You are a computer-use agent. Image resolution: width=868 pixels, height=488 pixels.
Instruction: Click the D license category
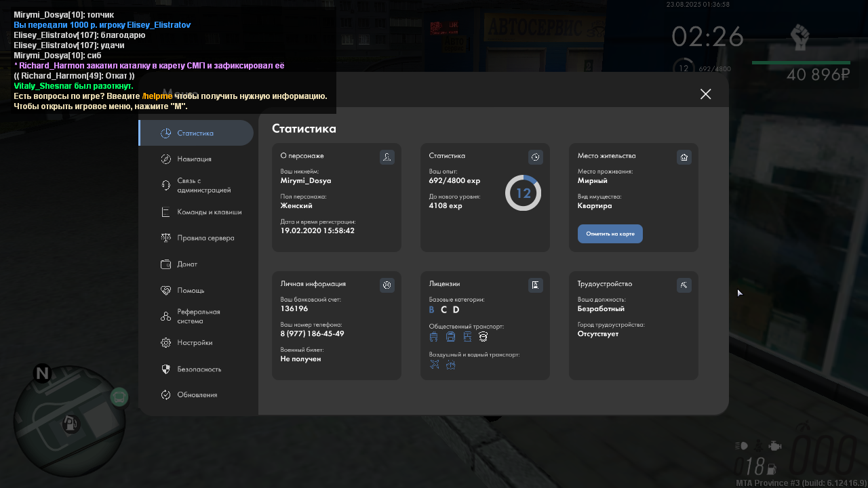(456, 310)
